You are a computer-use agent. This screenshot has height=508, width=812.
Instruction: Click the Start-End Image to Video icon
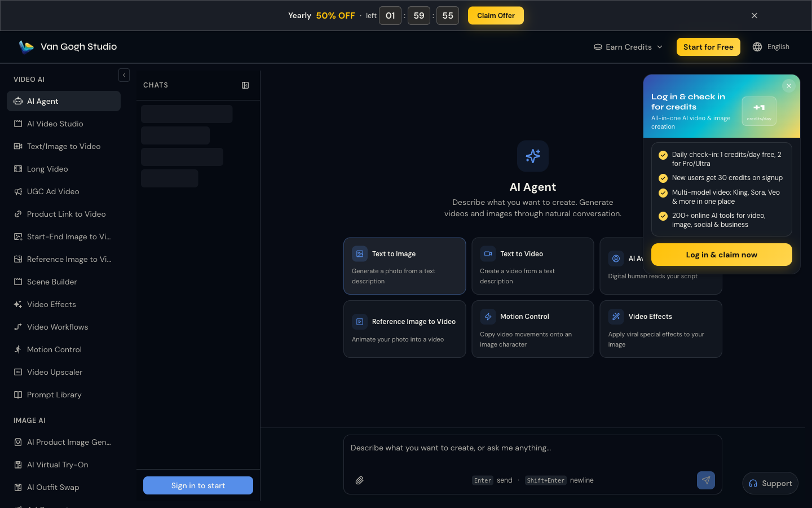click(18, 237)
